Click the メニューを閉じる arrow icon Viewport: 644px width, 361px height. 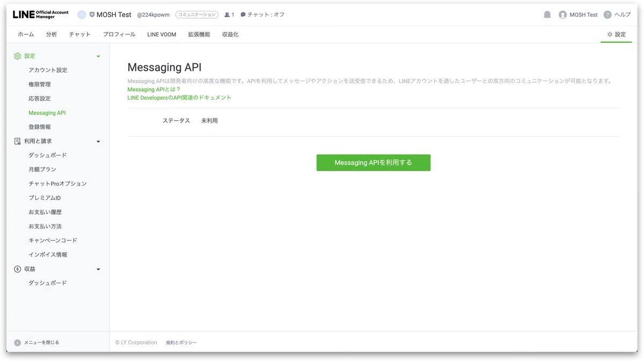(x=17, y=342)
